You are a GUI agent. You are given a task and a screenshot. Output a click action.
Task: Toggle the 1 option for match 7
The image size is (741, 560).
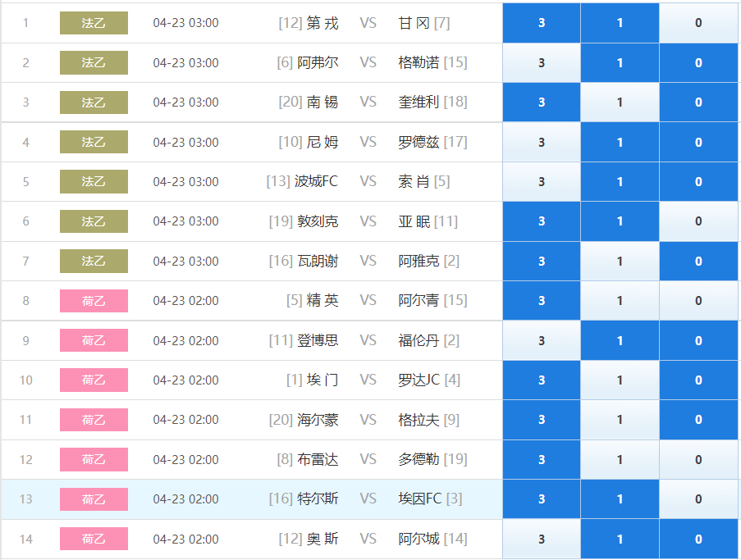tap(620, 261)
